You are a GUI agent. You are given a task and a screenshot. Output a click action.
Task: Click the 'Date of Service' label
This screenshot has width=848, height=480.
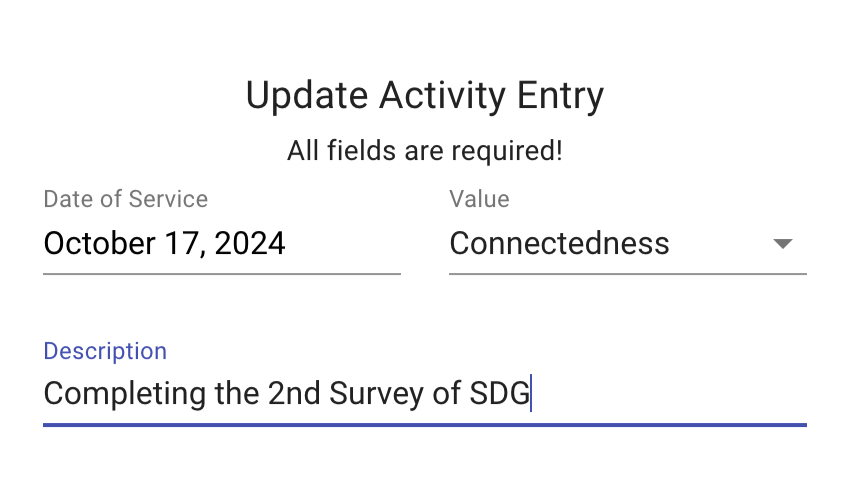coord(126,199)
